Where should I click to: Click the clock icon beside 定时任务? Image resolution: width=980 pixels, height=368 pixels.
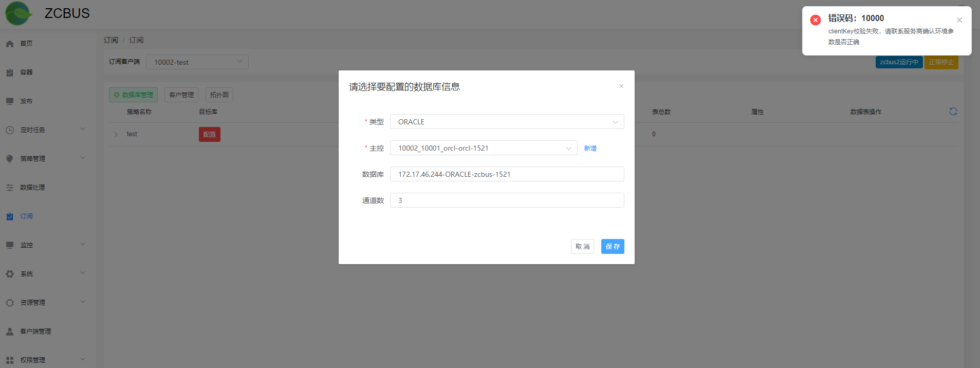coord(10,130)
